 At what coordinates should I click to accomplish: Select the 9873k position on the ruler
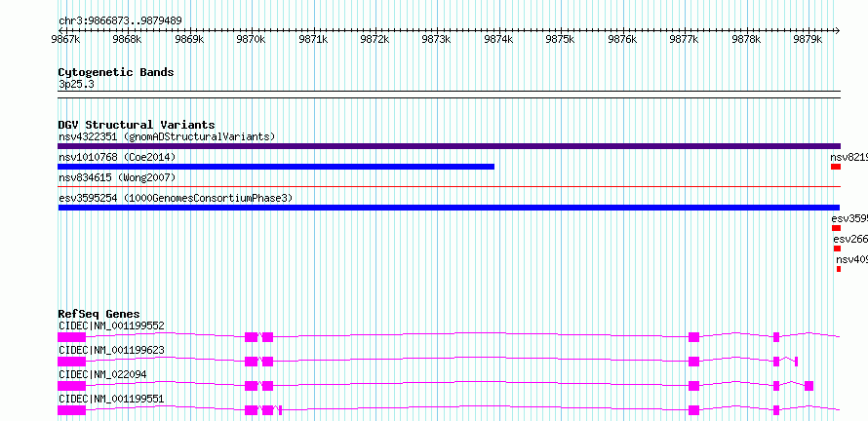tap(437, 39)
